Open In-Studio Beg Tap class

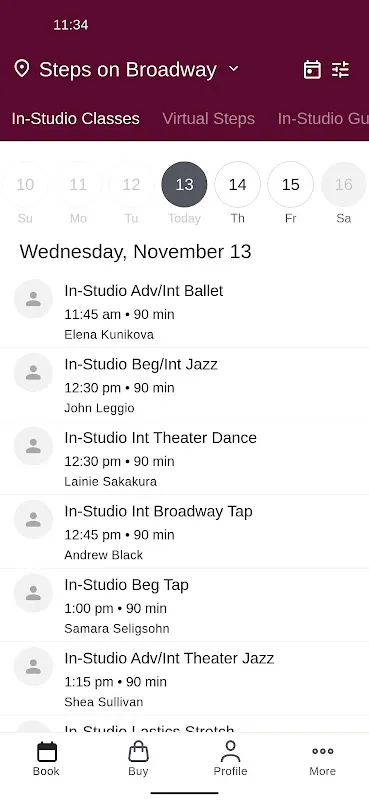(x=184, y=605)
